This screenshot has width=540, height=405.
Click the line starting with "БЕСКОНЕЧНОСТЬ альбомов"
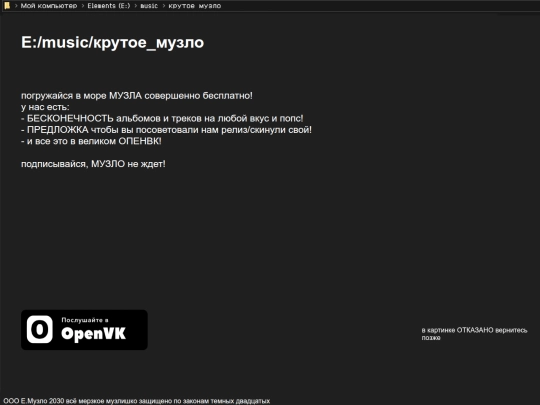pyautogui.click(x=162, y=118)
